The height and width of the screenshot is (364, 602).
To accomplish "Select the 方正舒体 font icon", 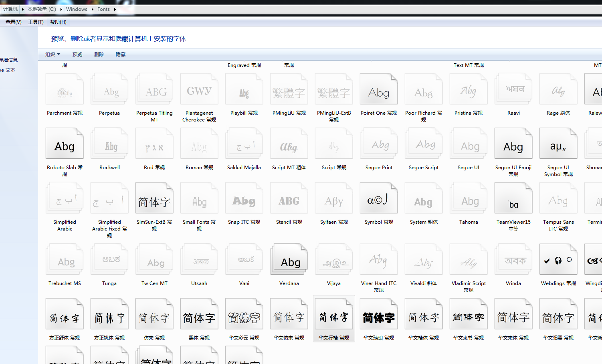I will [65, 314].
